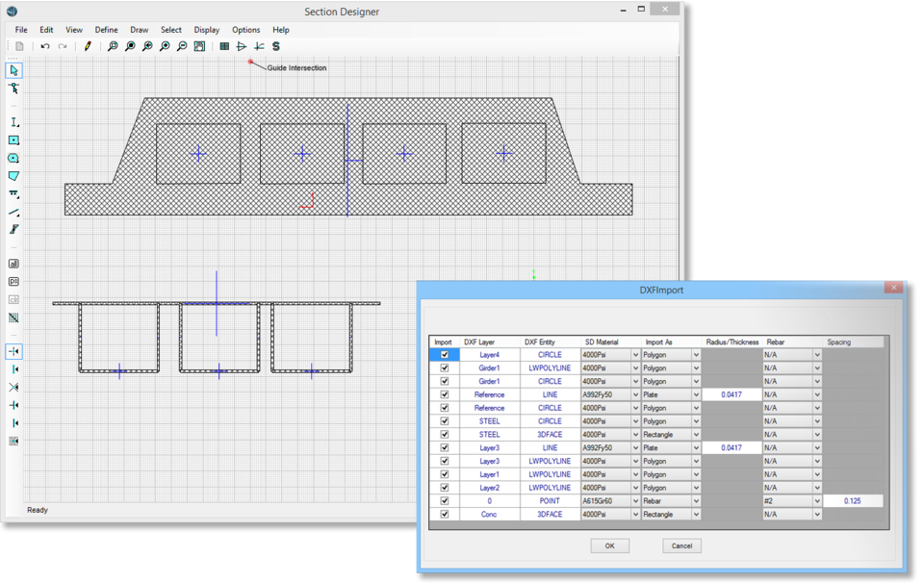This screenshot has height=583, width=924.
Task: Toggle Import checkbox for Conc 3DFACE row
Action: [444, 515]
